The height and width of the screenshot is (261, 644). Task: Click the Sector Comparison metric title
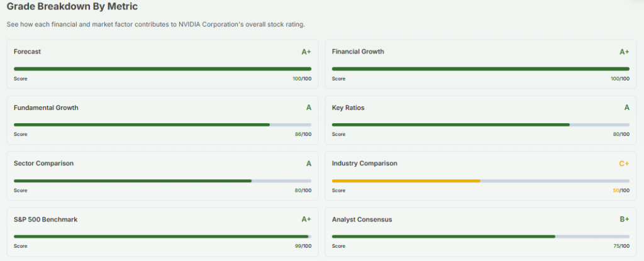coord(43,163)
